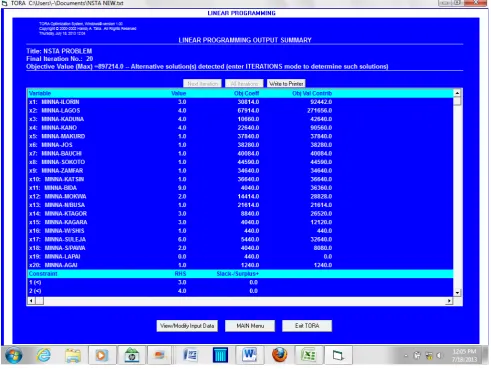Click the horizontal scrollbar right arrow
Image resolution: width=491 pixels, height=369 pixels.
[449, 301]
